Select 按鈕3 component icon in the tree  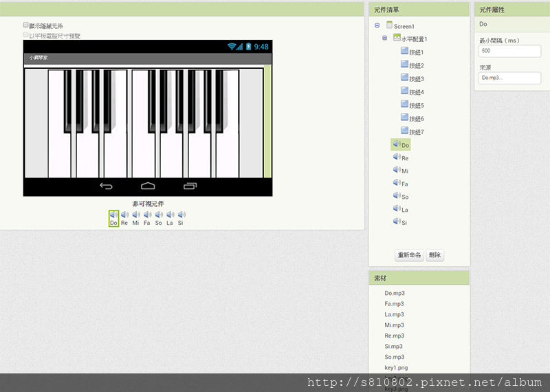(404, 78)
